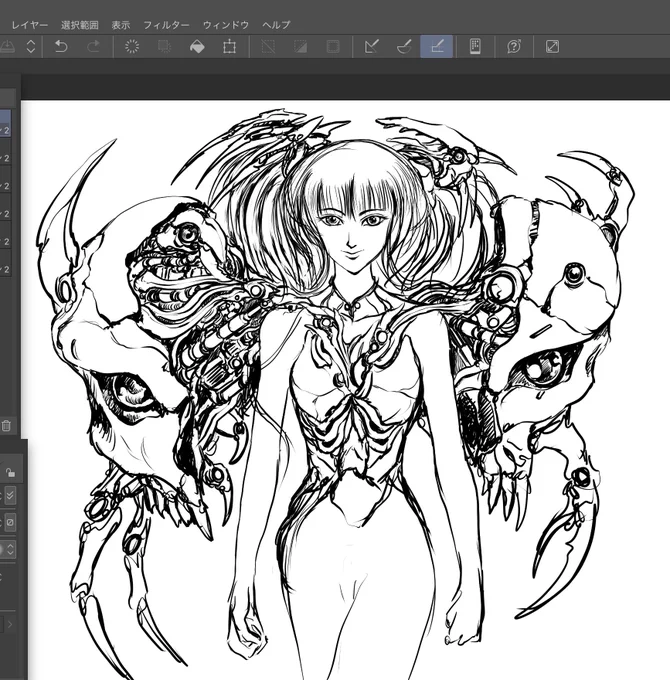Click the slashed square toggle button
The width and height of the screenshot is (670, 680).
[10, 523]
